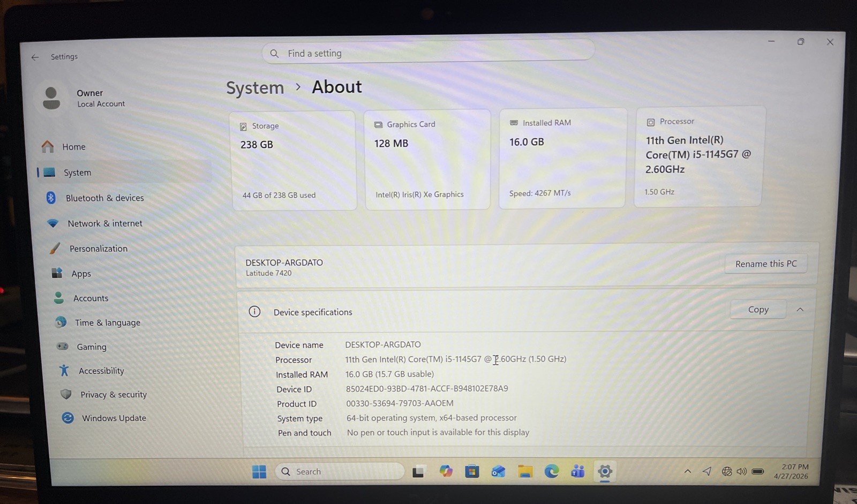Collapse the Device specifications section
Viewport: 857px width, 504px height.
click(800, 310)
